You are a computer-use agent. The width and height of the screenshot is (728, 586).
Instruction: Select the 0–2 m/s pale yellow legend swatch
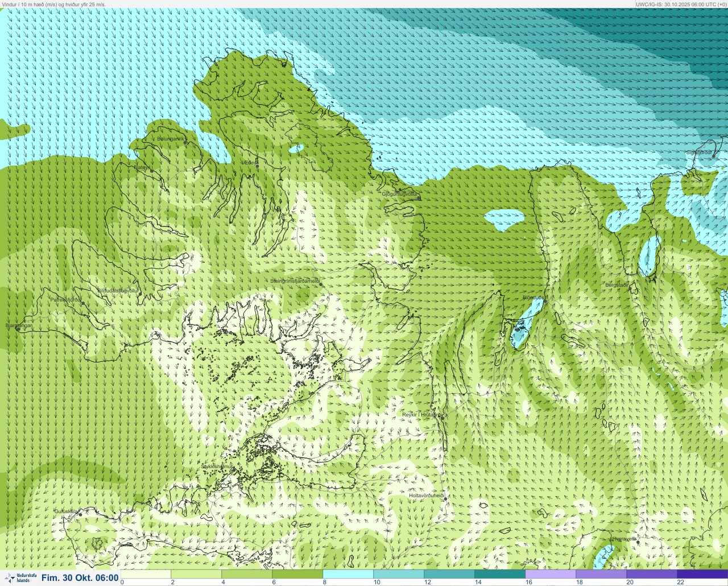(x=146, y=574)
